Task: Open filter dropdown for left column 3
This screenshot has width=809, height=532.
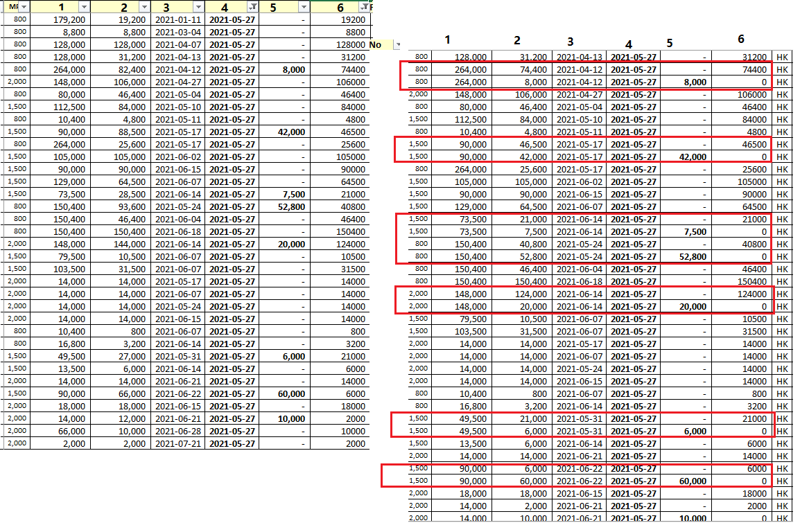Action: pos(198,6)
